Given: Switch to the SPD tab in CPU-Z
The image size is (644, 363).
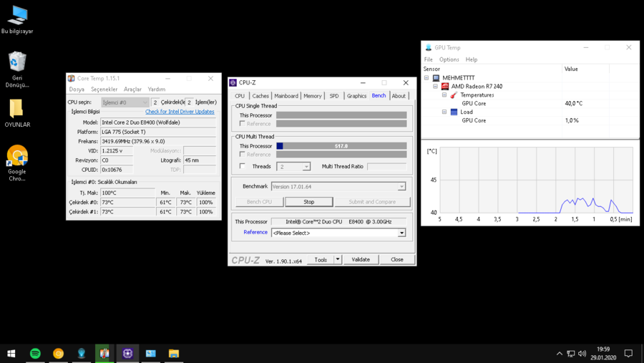Looking at the screenshot, I should (334, 96).
